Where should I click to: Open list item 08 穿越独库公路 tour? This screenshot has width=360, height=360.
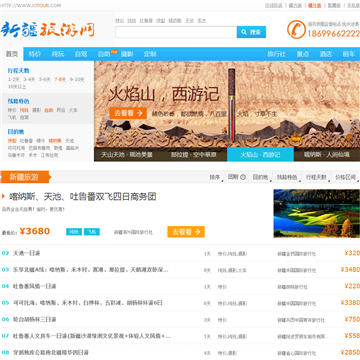pyautogui.click(x=51, y=352)
